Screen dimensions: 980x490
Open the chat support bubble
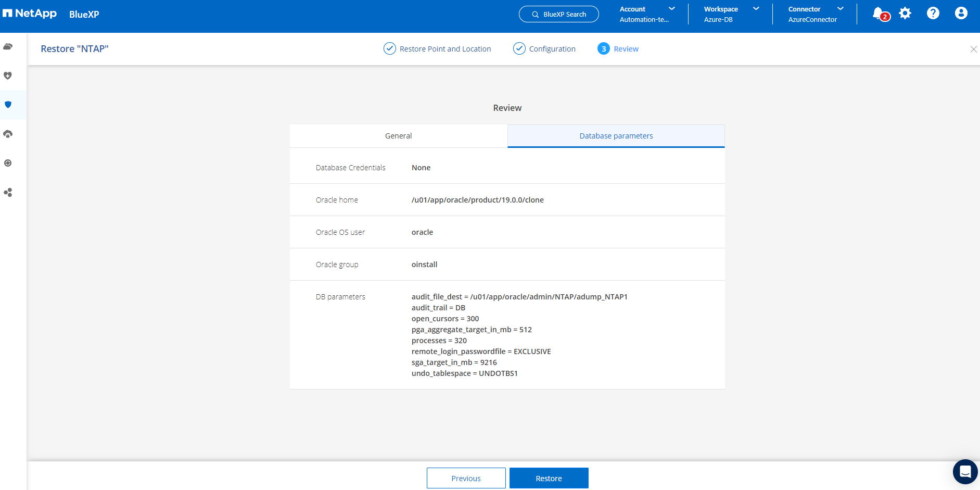(965, 472)
